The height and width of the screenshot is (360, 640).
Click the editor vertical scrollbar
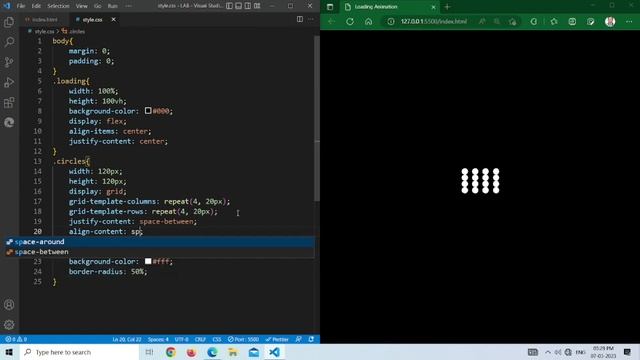point(317,118)
